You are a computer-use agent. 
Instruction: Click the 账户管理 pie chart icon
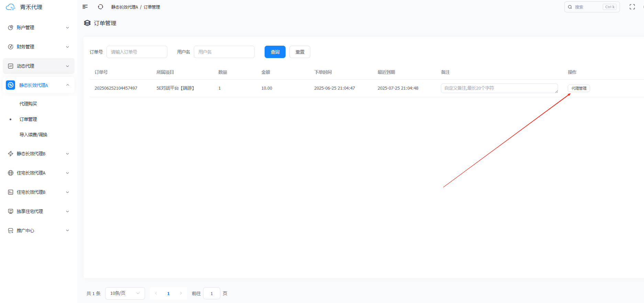(x=11, y=27)
